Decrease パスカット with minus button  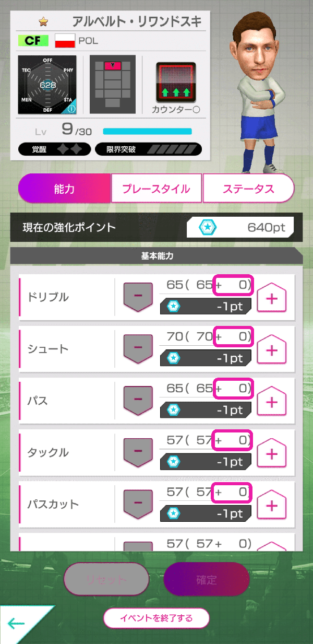[138, 504]
